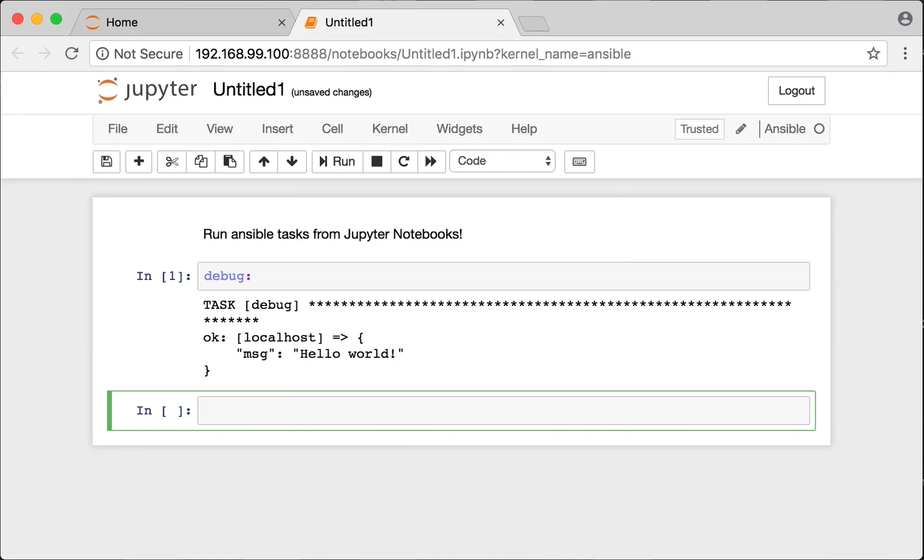Reload the browser page
924x560 pixels.
(72, 53)
